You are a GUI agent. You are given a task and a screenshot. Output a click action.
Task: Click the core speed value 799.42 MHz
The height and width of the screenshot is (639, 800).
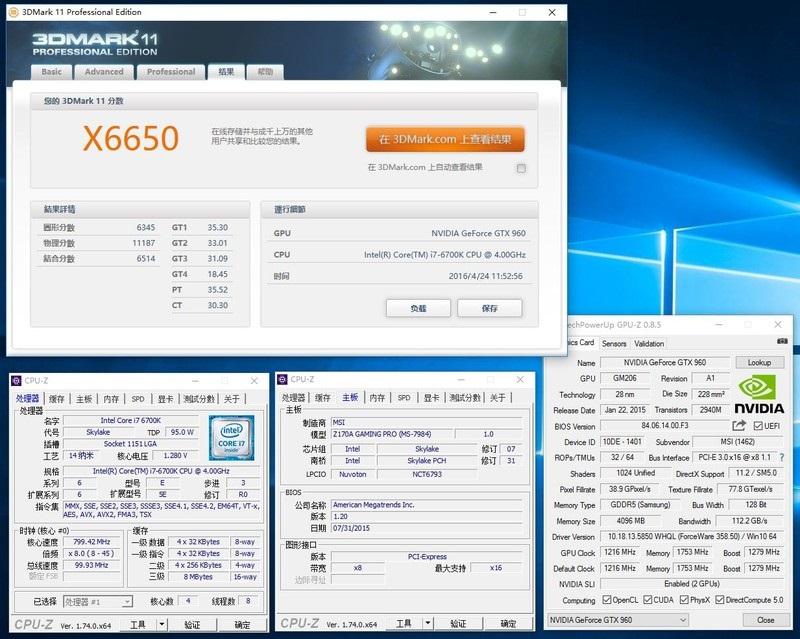tap(91, 542)
